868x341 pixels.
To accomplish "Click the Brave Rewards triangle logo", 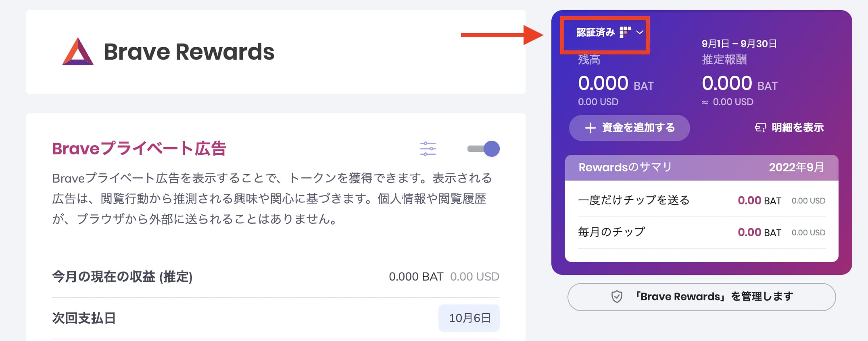I will pos(78,52).
